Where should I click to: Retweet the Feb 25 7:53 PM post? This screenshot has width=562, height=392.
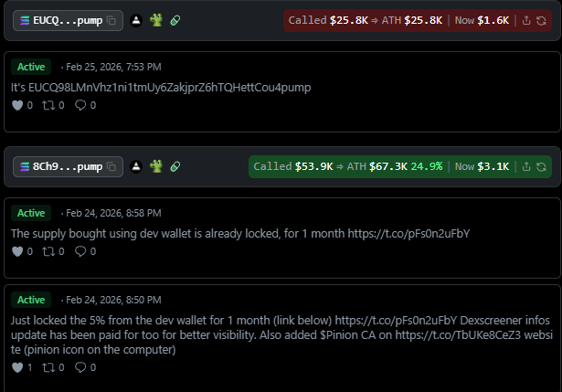click(48, 105)
